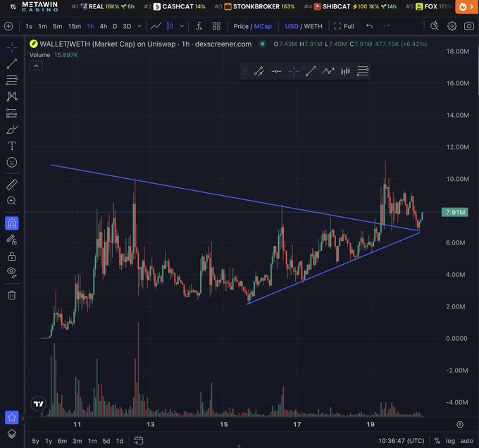Click the trend line with handles icon in floating toolbar

[x=259, y=71]
